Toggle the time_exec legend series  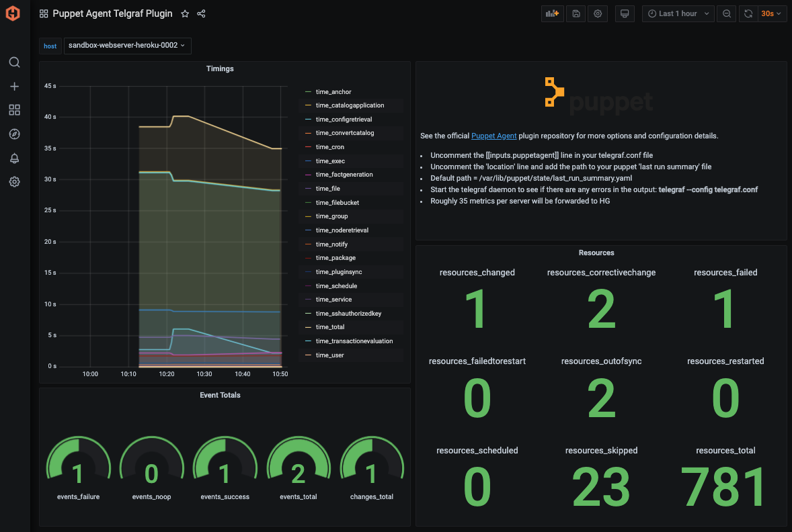click(x=330, y=161)
